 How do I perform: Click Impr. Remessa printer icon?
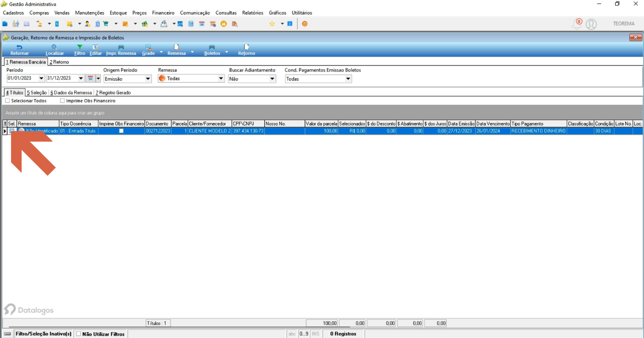121,50
